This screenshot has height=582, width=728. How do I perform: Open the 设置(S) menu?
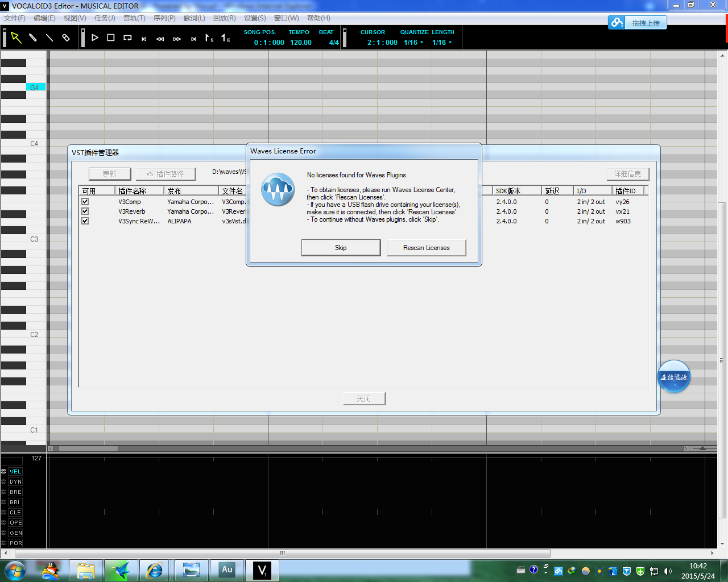pos(255,18)
